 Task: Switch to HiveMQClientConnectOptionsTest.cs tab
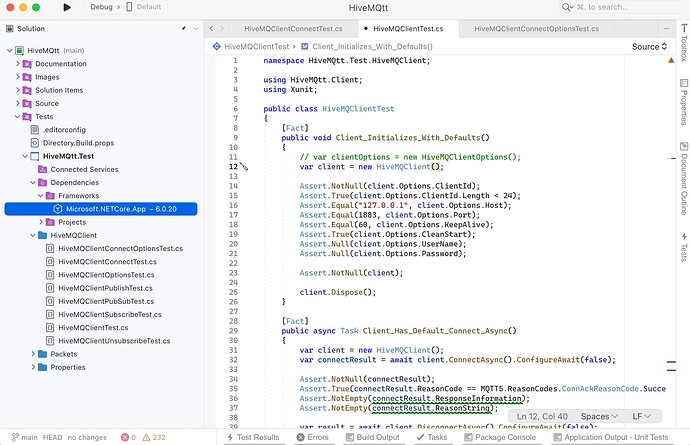tap(536, 29)
